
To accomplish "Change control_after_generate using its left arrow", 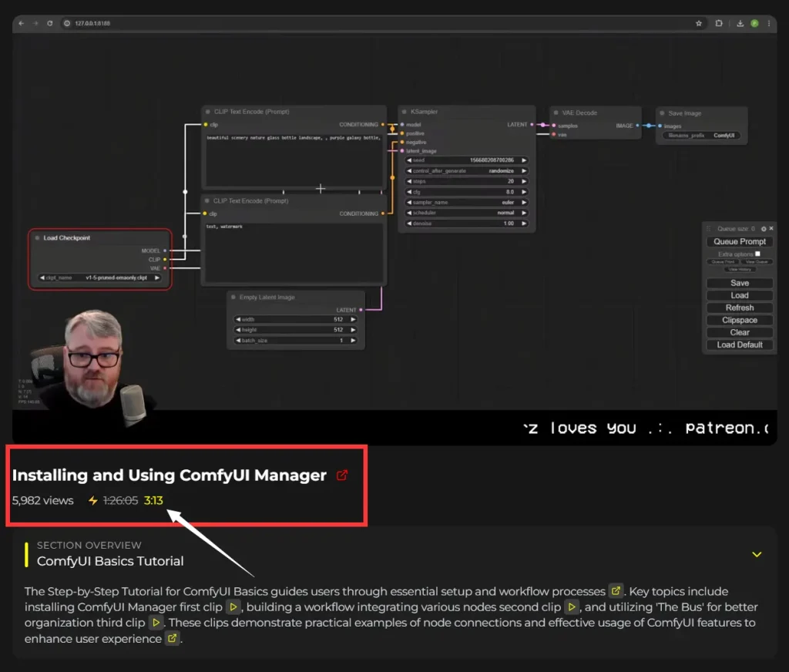I will coord(408,171).
